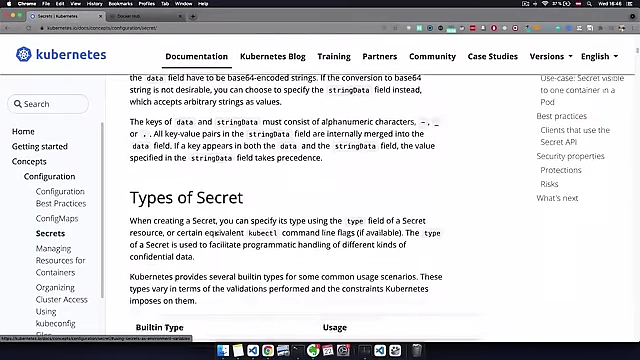This screenshot has height=360, width=640.
Task: Open the History menu
Action: click(x=95, y=4)
